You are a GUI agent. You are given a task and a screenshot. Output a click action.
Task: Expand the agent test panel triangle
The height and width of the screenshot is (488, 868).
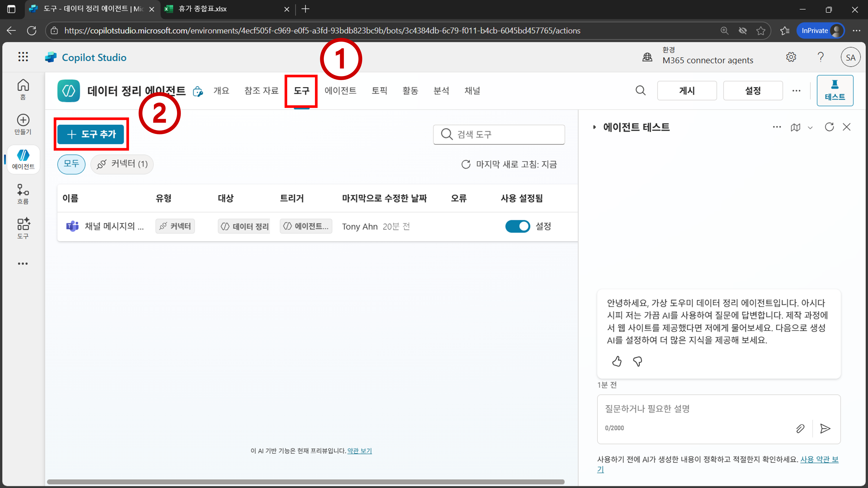(x=594, y=127)
